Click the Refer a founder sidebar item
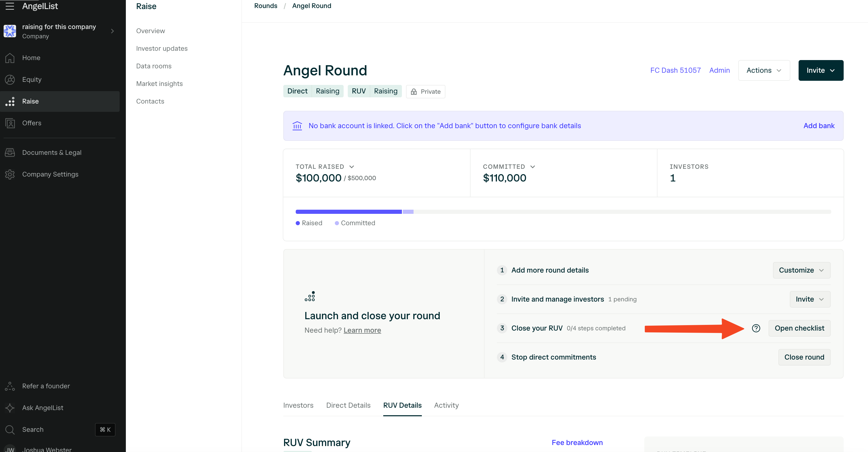The width and height of the screenshot is (868, 452). click(60, 386)
